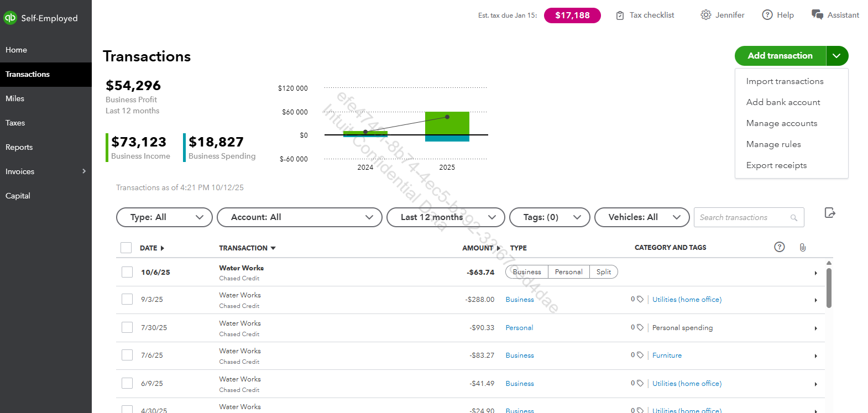Open the Vehicles: All dropdown
The image size is (868, 413).
coord(641,217)
